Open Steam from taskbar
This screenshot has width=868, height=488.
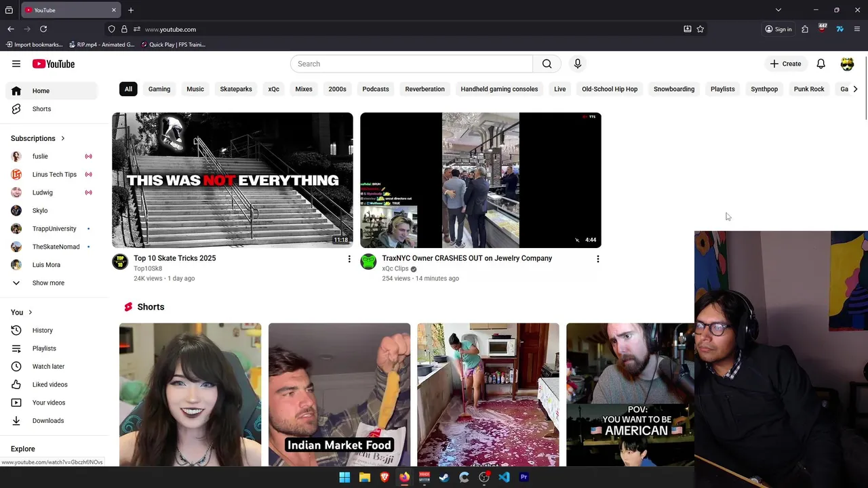point(444,477)
